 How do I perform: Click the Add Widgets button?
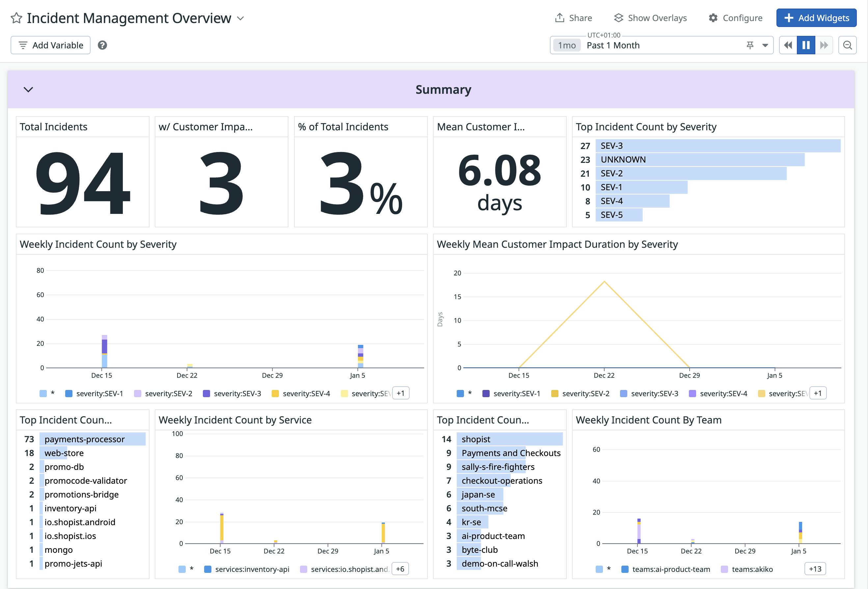(816, 17)
